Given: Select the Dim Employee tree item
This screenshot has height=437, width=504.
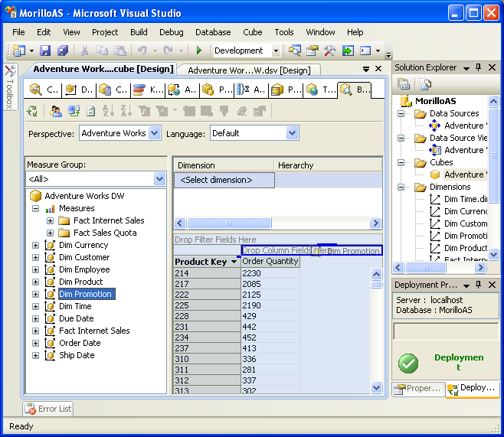Looking at the screenshot, I should coord(84,269).
